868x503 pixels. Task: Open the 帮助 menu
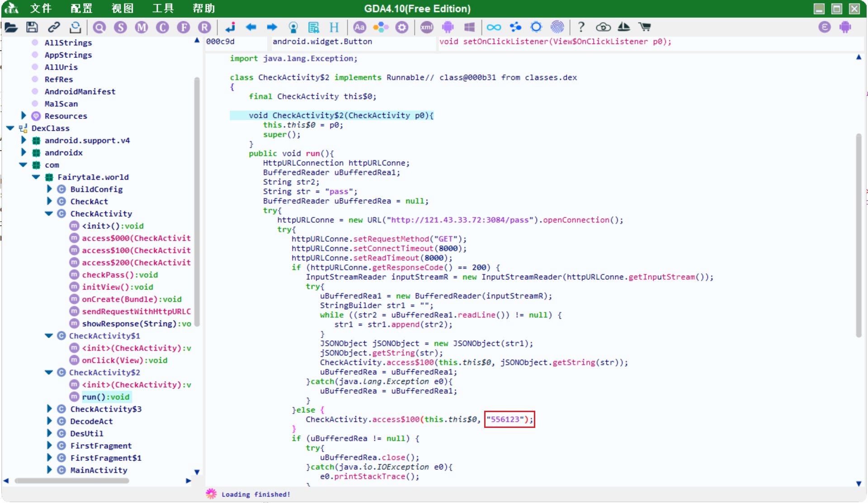tap(204, 9)
